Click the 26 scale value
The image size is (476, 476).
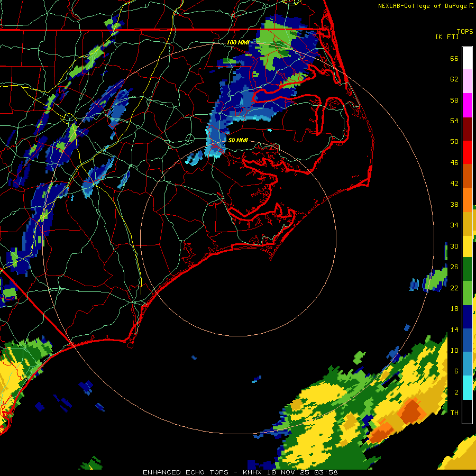(454, 267)
